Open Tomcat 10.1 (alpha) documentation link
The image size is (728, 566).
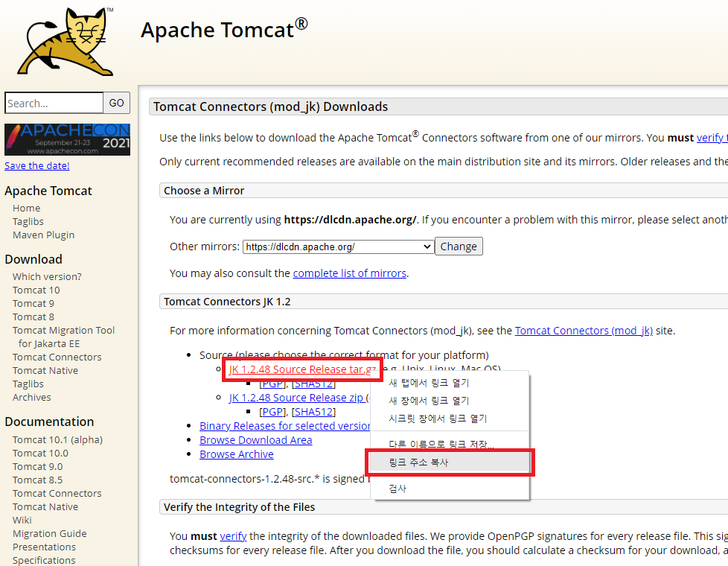pyautogui.click(x=57, y=439)
